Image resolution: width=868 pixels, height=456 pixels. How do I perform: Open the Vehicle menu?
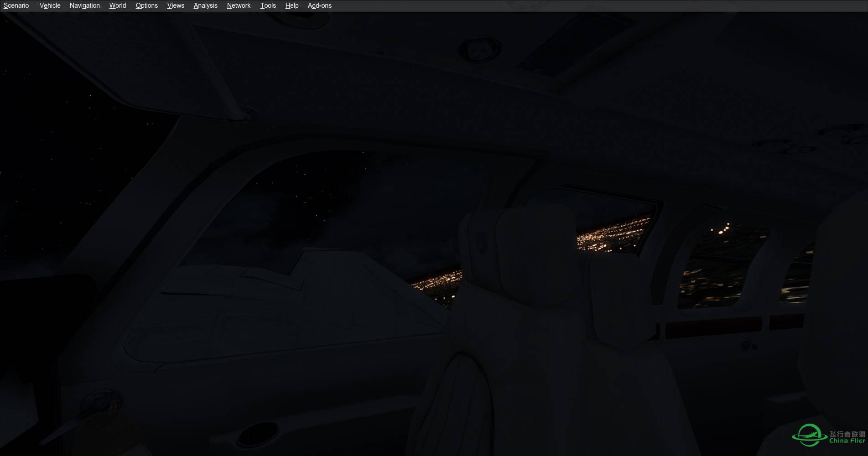click(50, 5)
